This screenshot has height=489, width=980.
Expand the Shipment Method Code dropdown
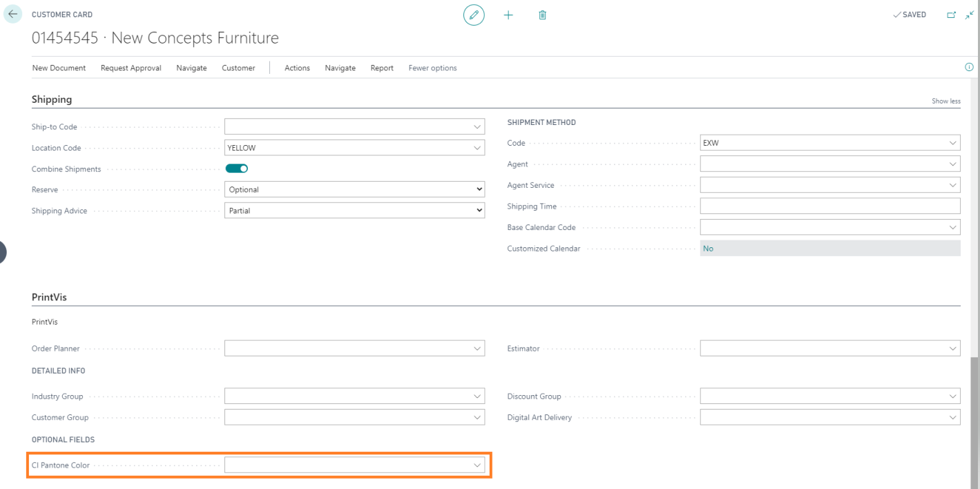click(953, 144)
